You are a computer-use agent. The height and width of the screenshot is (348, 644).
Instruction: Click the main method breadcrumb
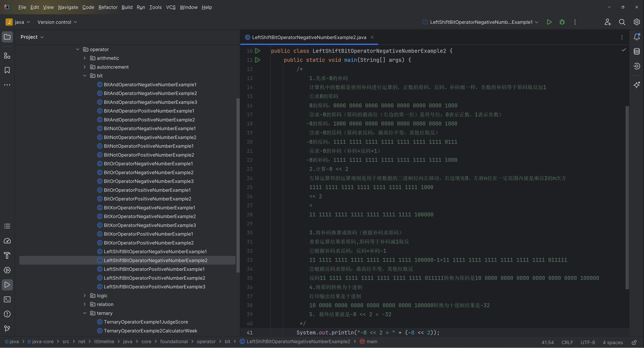[369, 341]
